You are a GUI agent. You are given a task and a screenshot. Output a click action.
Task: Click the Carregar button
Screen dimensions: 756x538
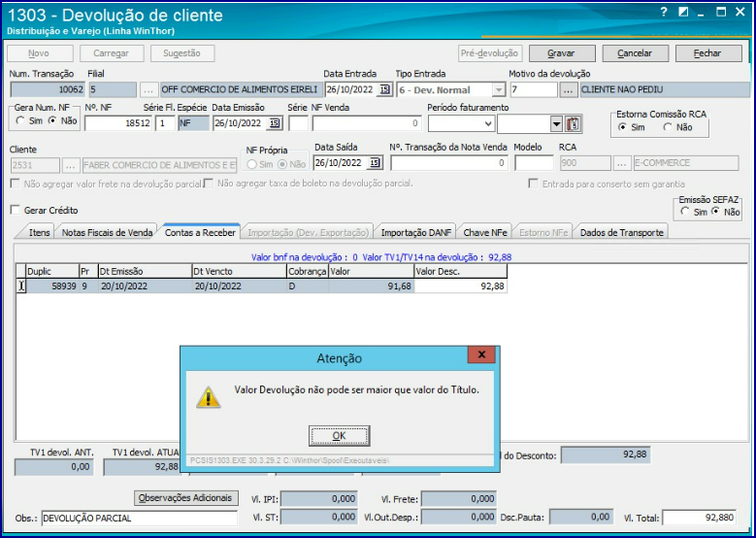[x=112, y=53]
